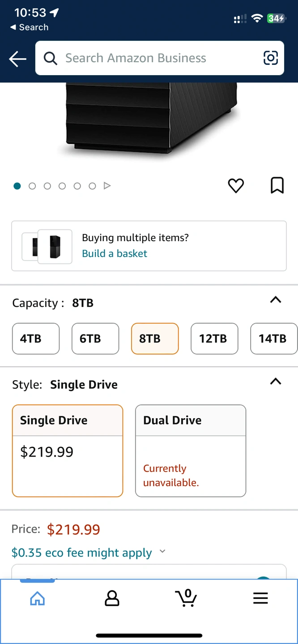The image size is (298, 644).
Task: Collapse the Style section chevron
Action: pyautogui.click(x=276, y=381)
